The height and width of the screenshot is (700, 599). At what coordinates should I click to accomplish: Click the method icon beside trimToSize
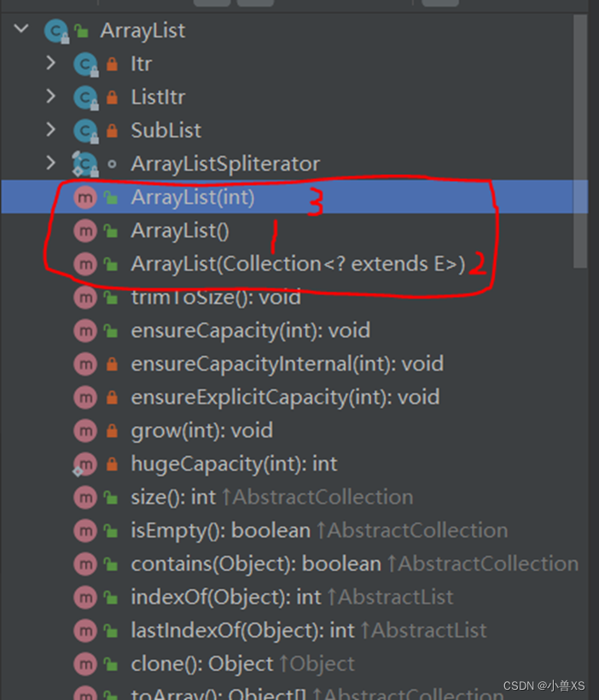pyautogui.click(x=84, y=297)
